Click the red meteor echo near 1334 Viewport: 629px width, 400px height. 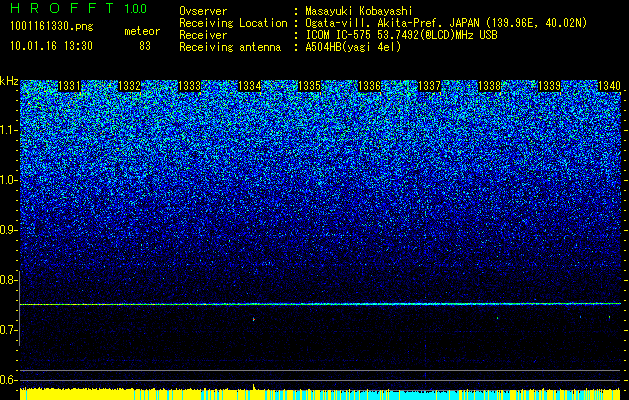point(254,319)
